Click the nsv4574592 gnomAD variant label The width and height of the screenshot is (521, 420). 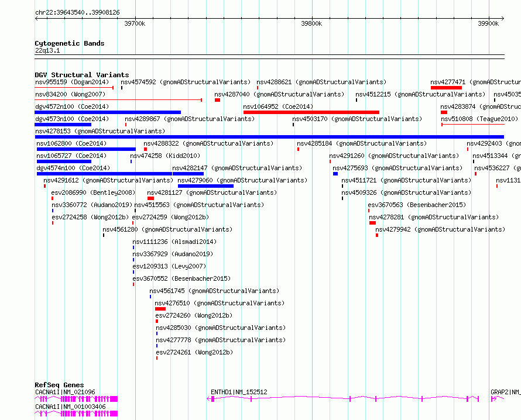tap(186, 82)
